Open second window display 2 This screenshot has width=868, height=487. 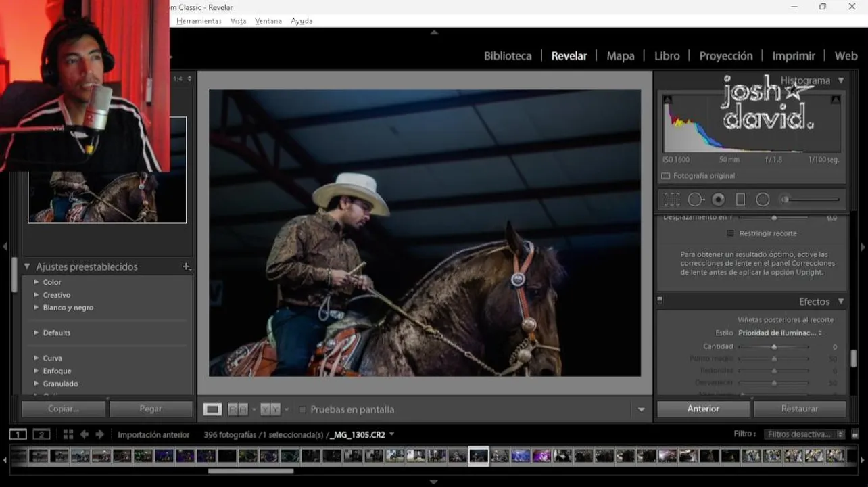point(42,434)
